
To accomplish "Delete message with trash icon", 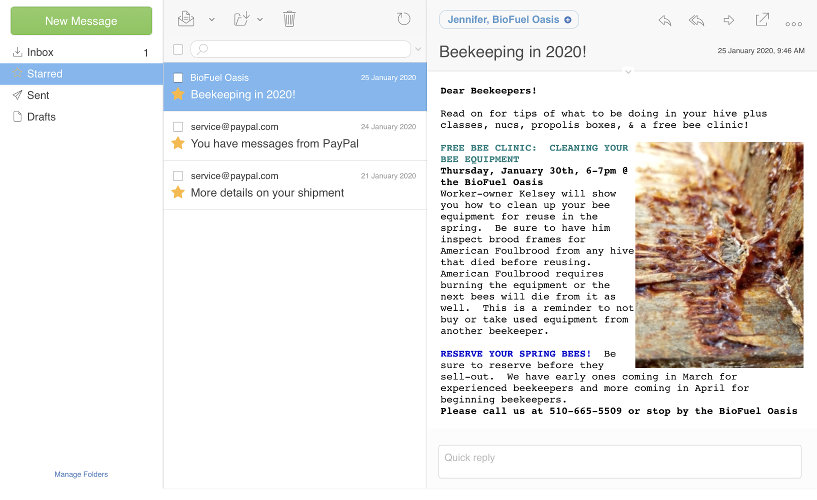I will pos(289,19).
